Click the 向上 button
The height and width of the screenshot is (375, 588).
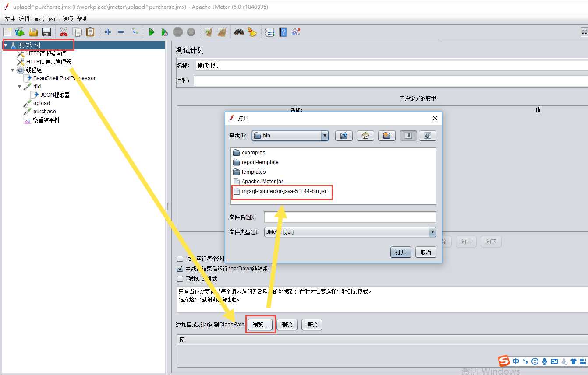pos(466,242)
